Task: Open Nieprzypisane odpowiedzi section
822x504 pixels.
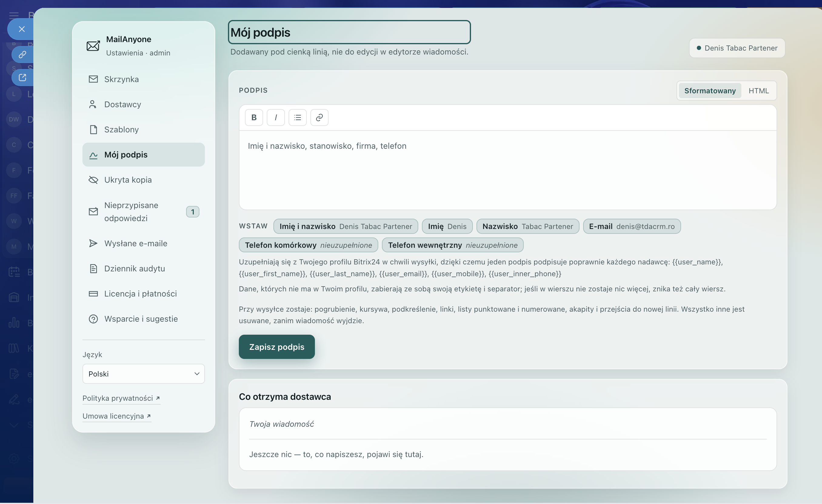Action: click(143, 212)
